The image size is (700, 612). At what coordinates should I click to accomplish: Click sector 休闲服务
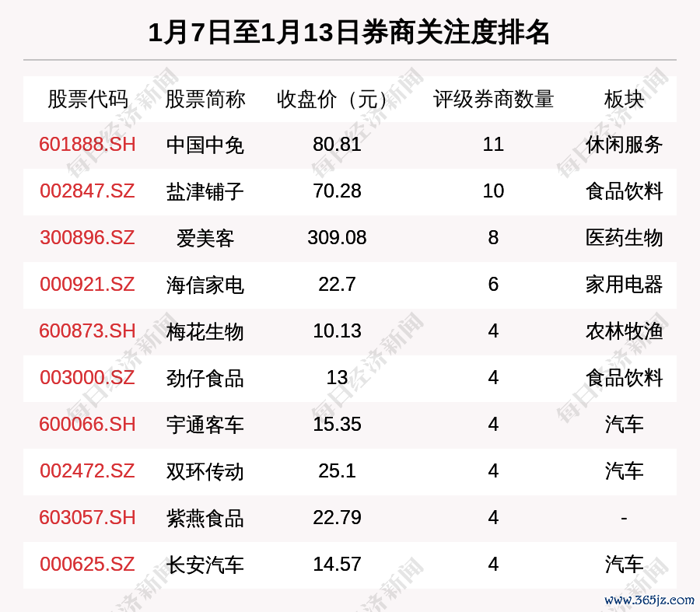point(624,145)
